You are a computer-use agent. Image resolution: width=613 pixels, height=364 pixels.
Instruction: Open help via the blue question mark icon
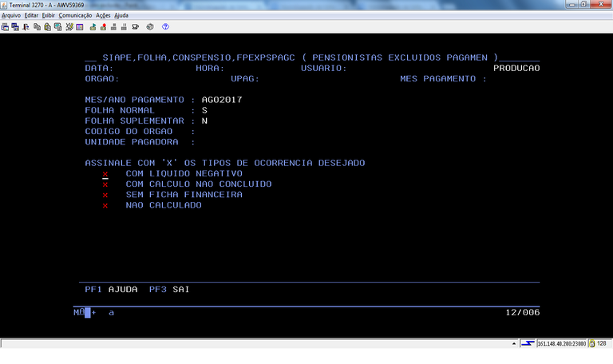[x=165, y=27]
